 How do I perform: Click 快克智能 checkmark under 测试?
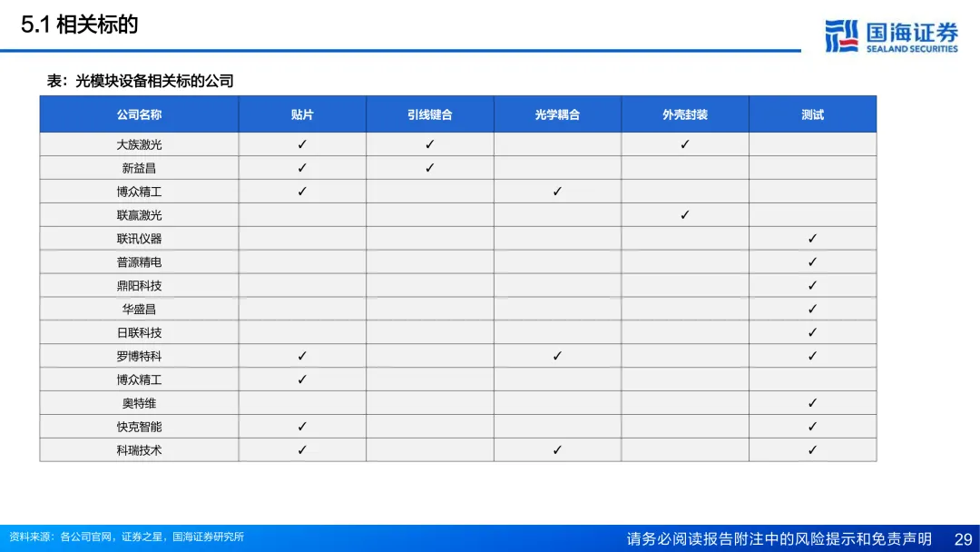812,427
